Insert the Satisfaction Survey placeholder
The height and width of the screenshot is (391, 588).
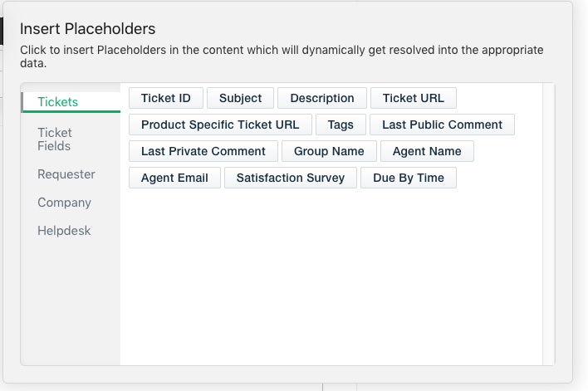pyautogui.click(x=290, y=178)
